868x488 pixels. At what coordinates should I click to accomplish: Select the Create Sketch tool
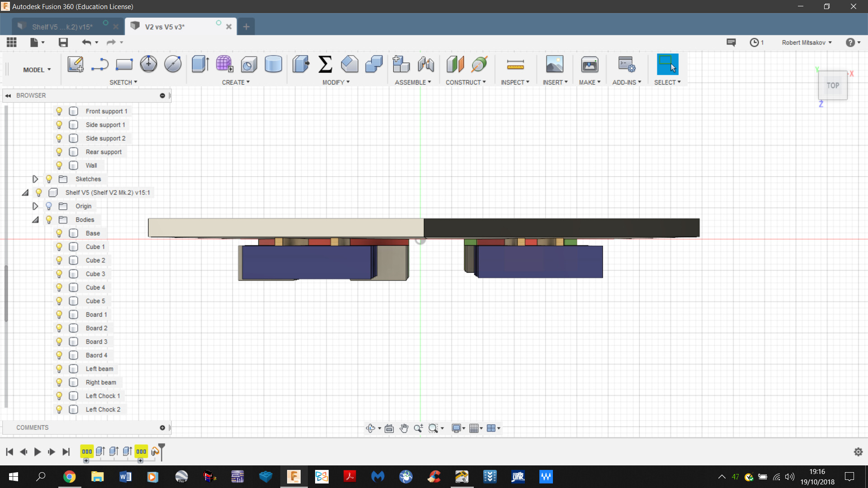point(75,64)
